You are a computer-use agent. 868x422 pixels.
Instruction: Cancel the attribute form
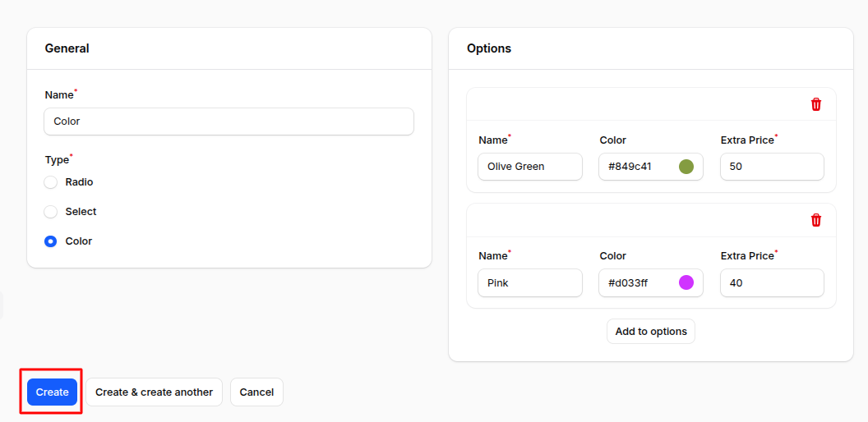[x=256, y=392]
